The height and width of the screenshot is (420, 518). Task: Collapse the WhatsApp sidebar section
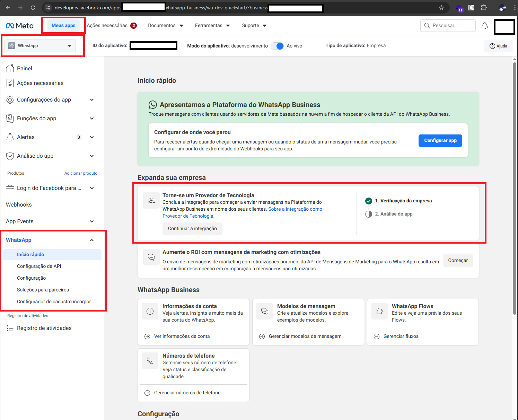[x=92, y=240]
